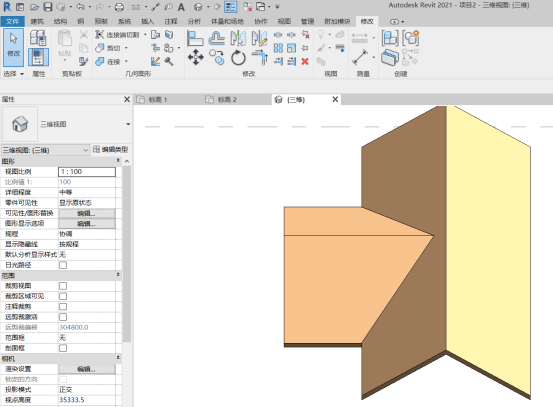Open the 连接 geometry dropdown arrow
Viewport: 553px width, 407px height.
pyautogui.click(x=126, y=62)
